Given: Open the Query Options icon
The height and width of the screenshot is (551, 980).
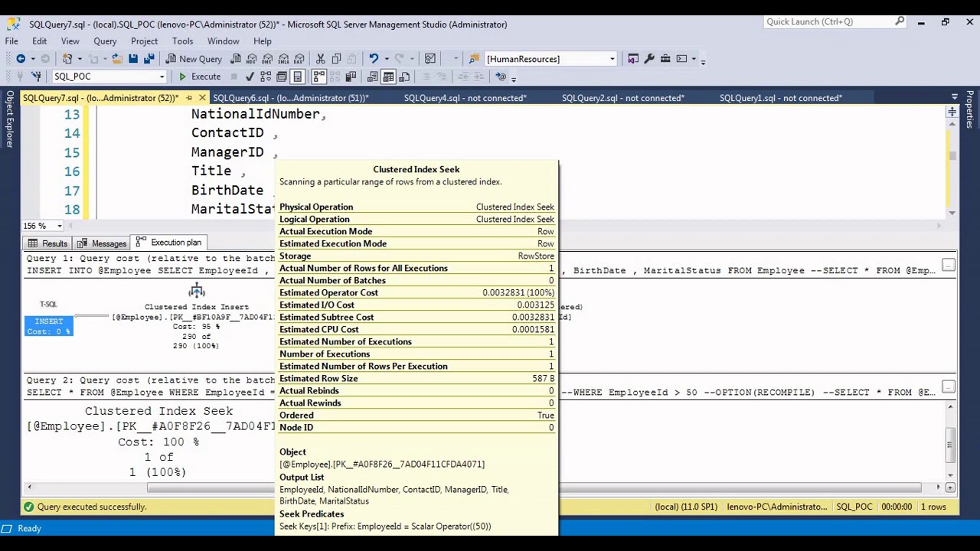Looking at the screenshot, I should click(282, 77).
